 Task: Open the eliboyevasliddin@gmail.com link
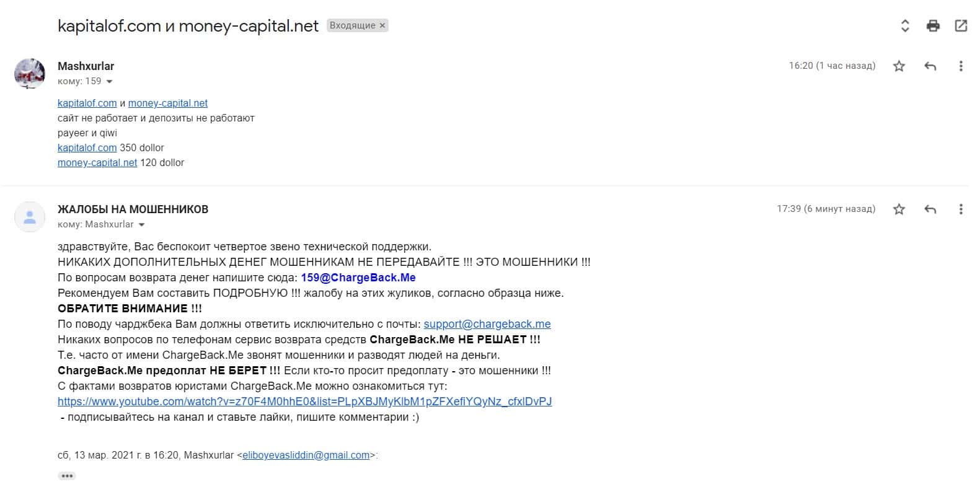click(306, 455)
